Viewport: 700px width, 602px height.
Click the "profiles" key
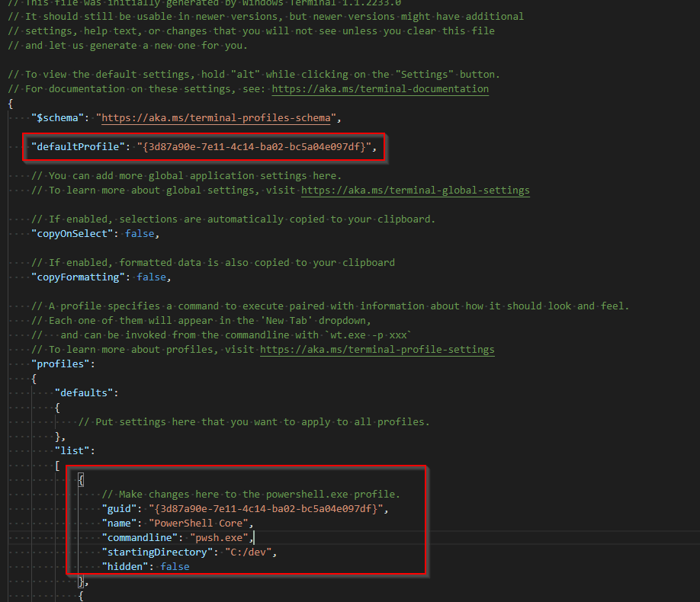[60, 364]
